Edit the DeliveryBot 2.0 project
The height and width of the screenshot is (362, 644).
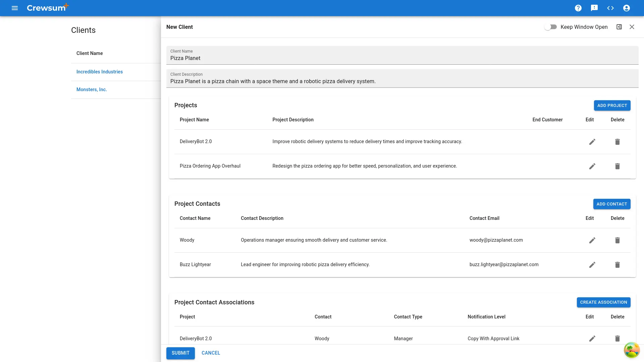pos(592,142)
